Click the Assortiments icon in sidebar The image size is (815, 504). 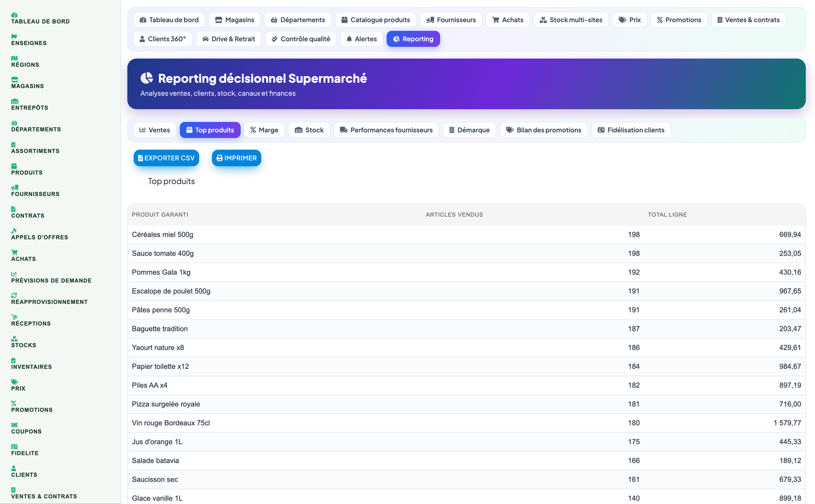tap(14, 144)
